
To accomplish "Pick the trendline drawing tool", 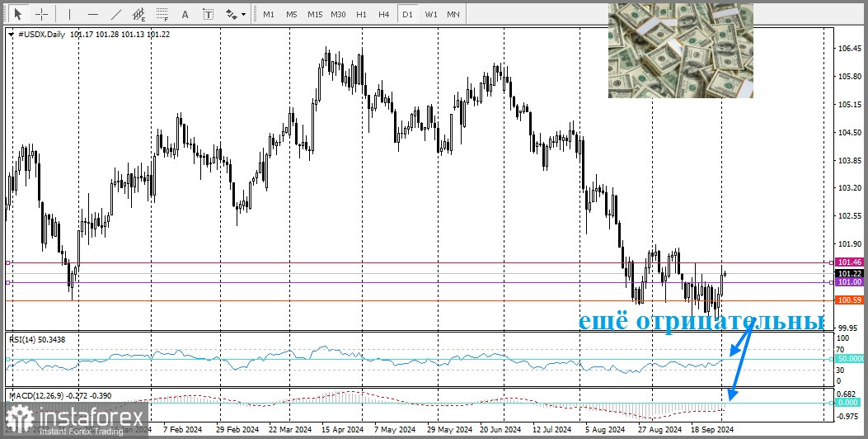I will [x=116, y=14].
